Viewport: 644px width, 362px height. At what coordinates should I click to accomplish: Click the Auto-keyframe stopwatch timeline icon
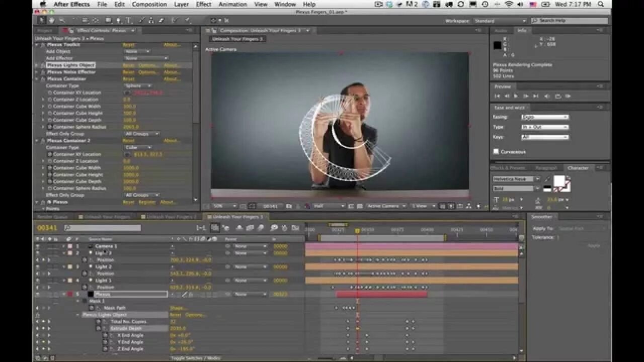[x=284, y=228]
